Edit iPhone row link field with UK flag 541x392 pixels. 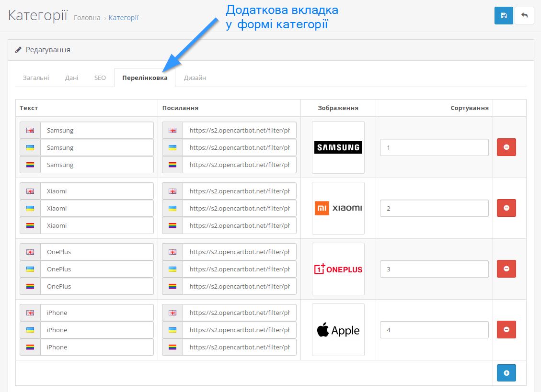pos(240,313)
